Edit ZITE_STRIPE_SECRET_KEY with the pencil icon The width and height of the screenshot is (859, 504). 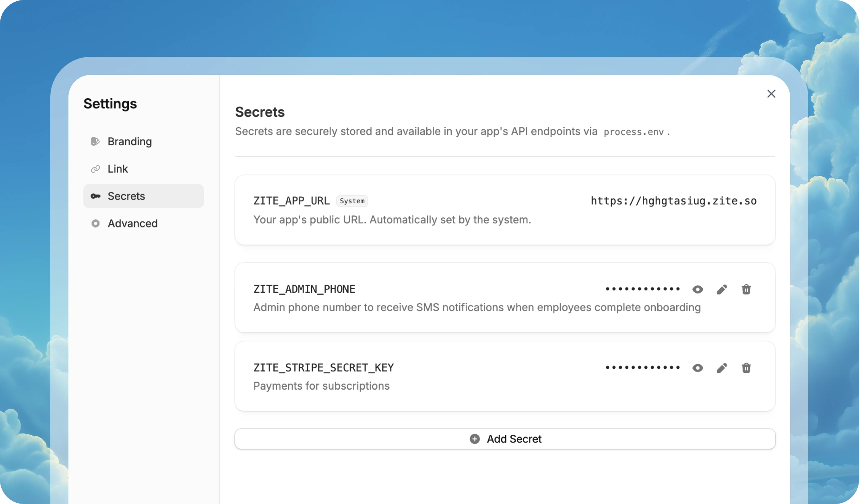click(x=722, y=368)
